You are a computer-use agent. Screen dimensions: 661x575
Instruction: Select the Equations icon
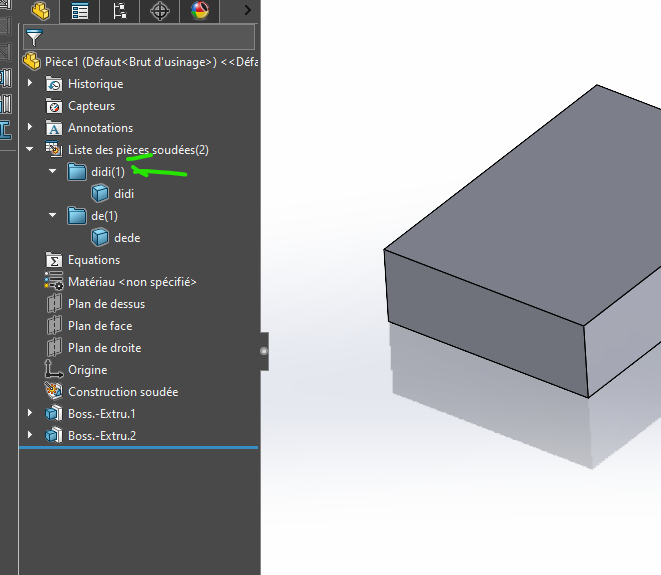pyautogui.click(x=54, y=260)
